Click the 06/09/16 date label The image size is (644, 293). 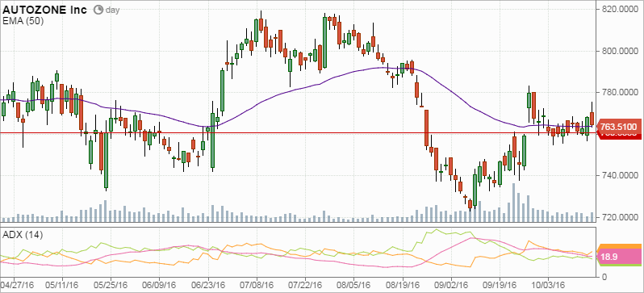(159, 284)
